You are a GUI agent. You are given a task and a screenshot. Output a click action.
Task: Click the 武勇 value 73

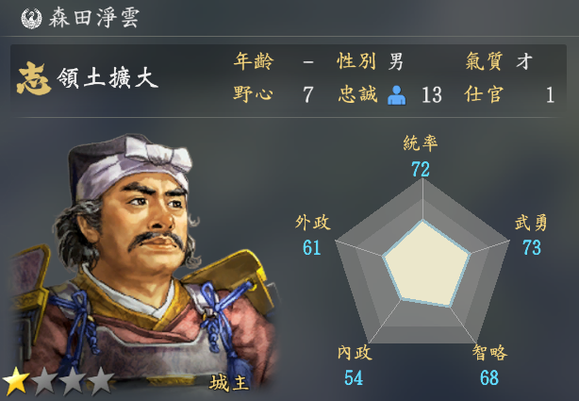[x=531, y=247]
